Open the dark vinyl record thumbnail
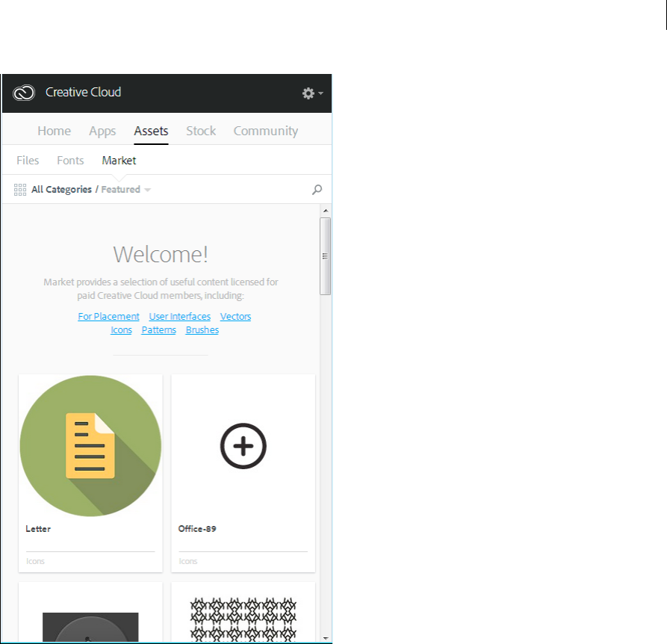667x644 pixels. [x=90, y=627]
